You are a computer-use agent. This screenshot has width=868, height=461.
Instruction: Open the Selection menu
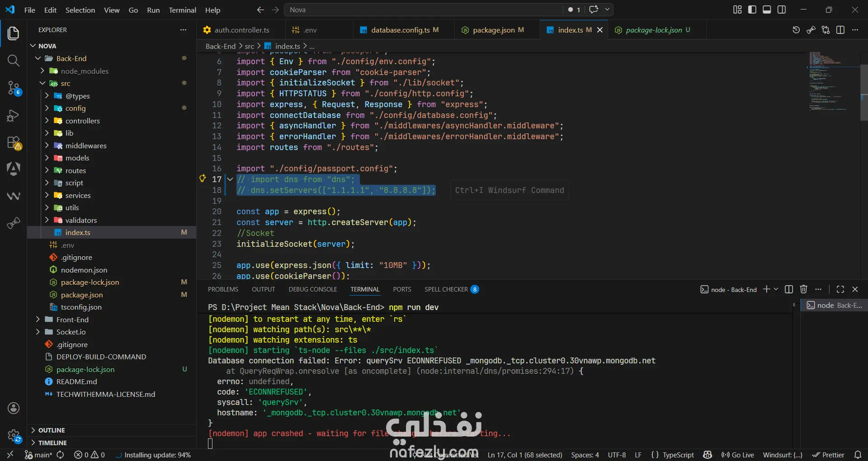[80, 10]
